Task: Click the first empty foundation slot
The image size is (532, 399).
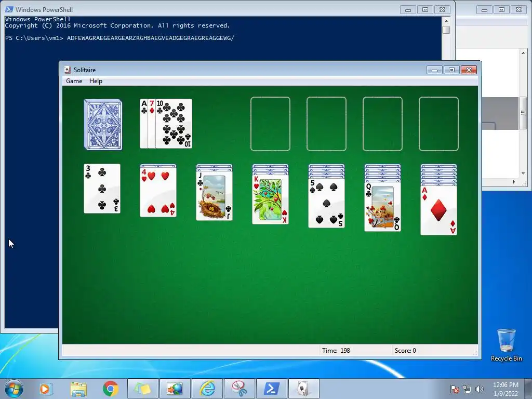Action: 270,124
